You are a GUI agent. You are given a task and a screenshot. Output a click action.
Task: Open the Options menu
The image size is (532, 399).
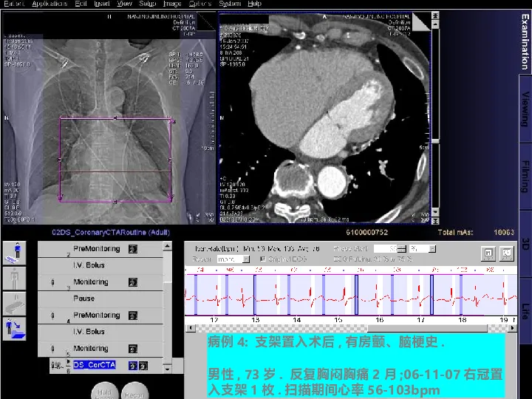(x=200, y=4)
